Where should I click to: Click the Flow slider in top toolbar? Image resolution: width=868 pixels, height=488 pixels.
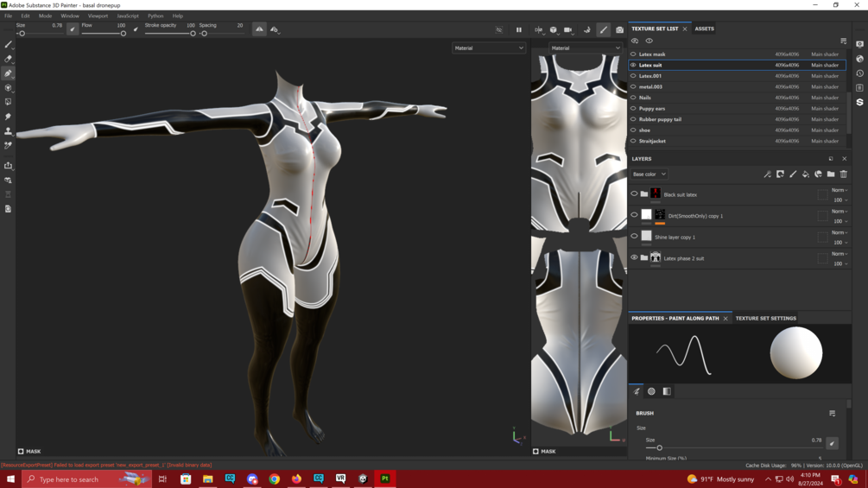click(104, 33)
